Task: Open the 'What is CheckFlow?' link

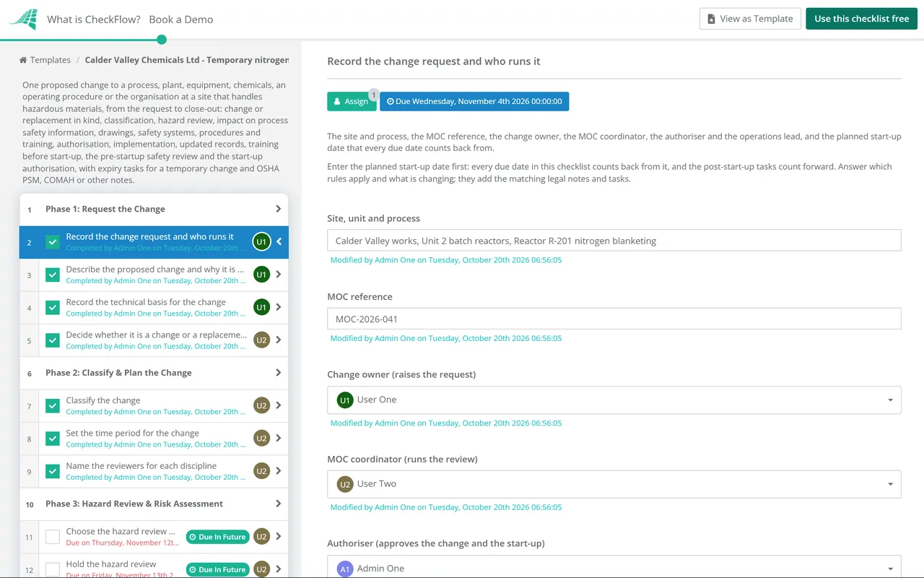Action: click(x=94, y=20)
